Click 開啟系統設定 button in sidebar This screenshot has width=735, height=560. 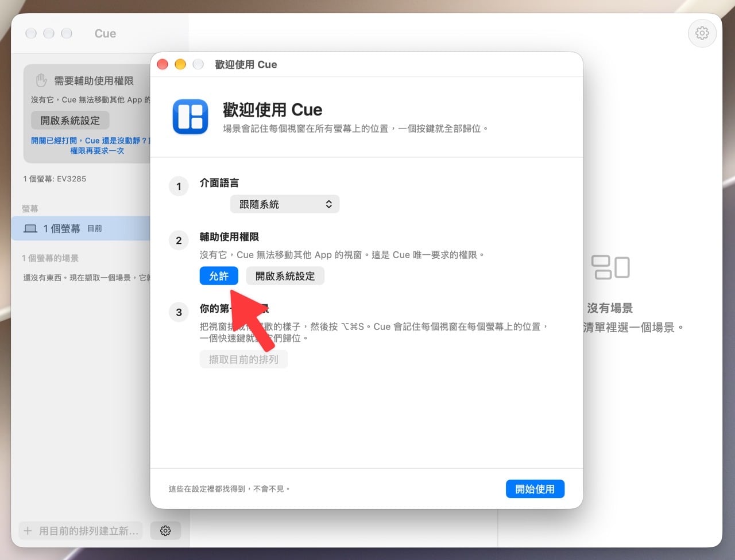pyautogui.click(x=70, y=120)
